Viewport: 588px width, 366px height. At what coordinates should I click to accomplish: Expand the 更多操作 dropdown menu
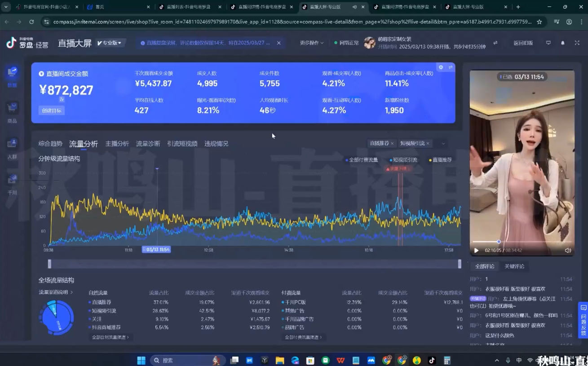[312, 43]
